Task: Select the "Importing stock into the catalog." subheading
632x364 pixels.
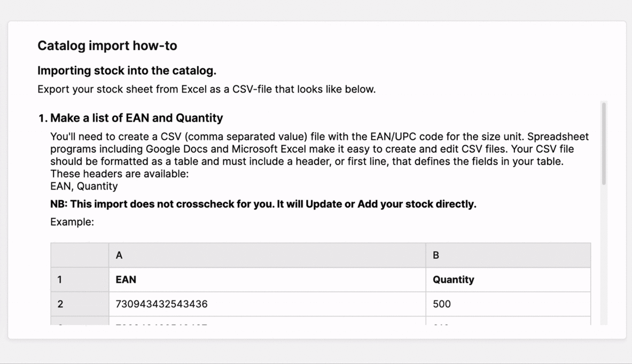Action: tap(127, 71)
